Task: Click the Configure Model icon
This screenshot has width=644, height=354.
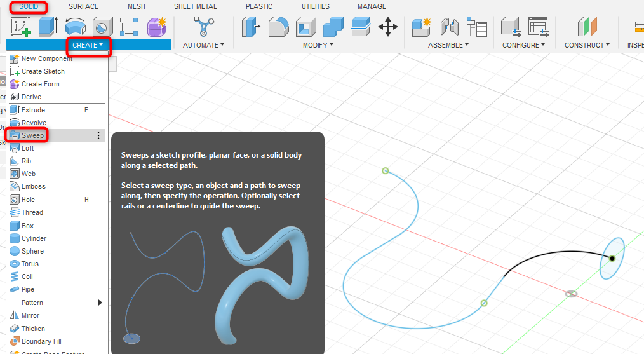Action: 511,27
